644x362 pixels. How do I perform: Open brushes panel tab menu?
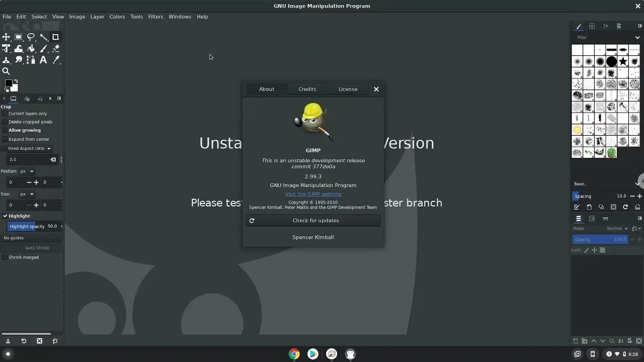[640, 26]
